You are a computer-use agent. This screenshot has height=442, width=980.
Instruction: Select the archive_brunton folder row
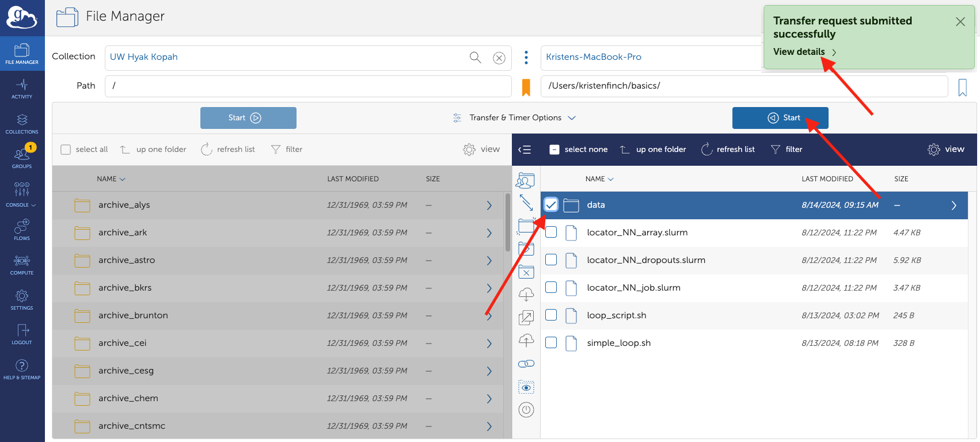tap(278, 316)
